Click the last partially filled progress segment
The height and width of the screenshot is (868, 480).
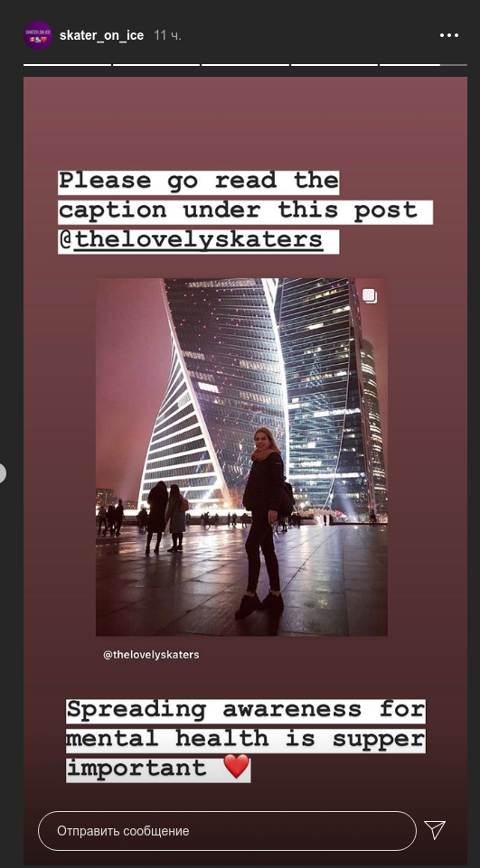423,65
